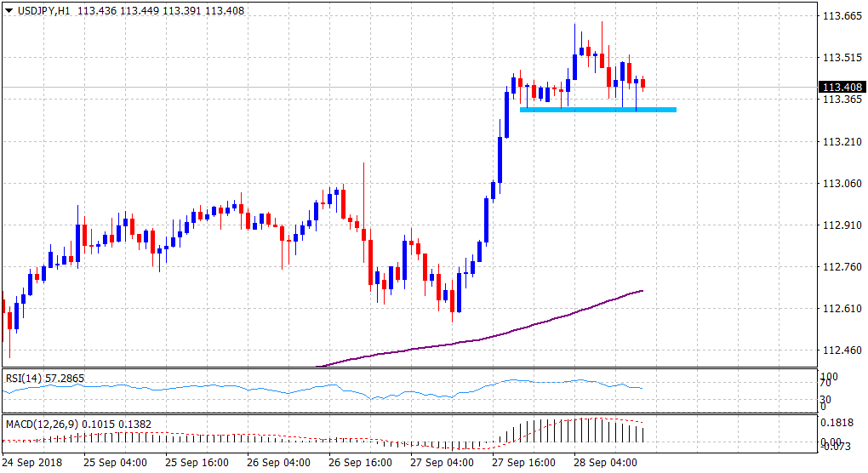The image size is (868, 473).
Task: Click the USDJPY,H1 chart title text
Action: (x=43, y=10)
